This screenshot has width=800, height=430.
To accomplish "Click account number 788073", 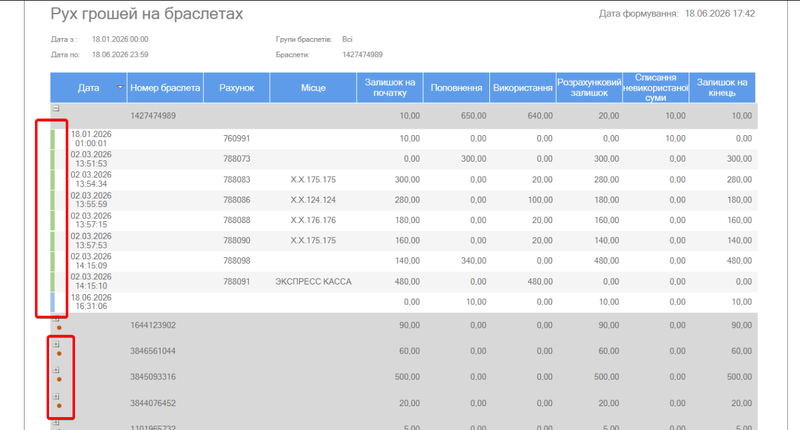I will click(x=237, y=159).
